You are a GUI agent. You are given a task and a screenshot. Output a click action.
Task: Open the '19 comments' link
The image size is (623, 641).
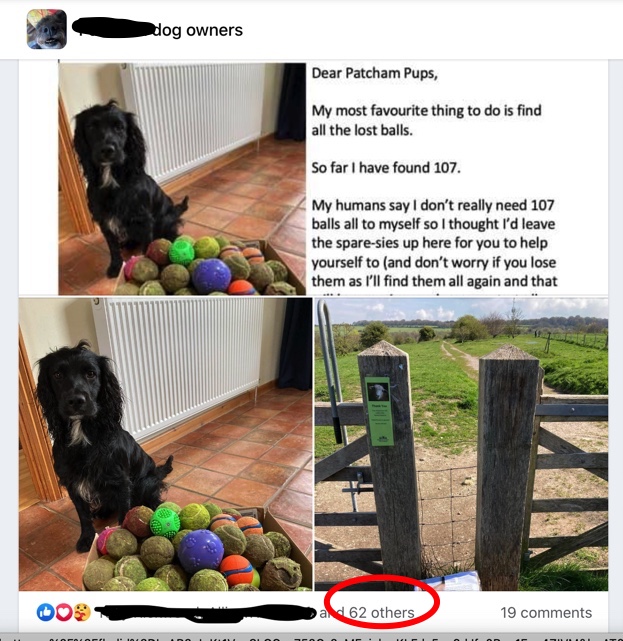[546, 612]
